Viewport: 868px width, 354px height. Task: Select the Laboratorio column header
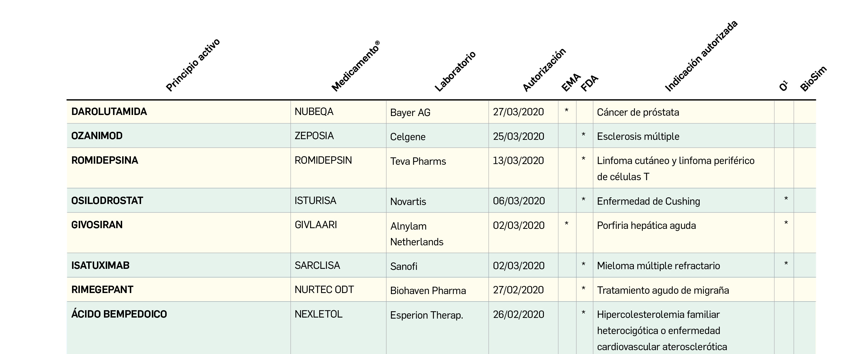coord(455,72)
